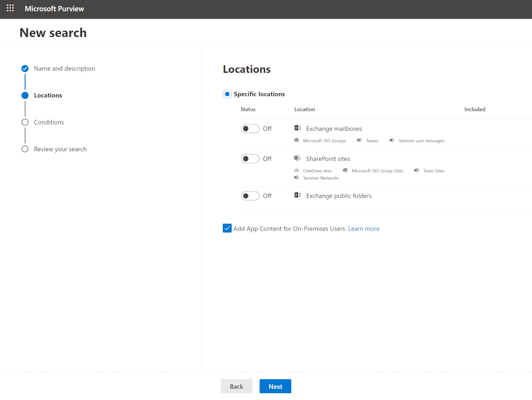Image resolution: width=532 pixels, height=400 pixels.
Task: Uncheck Add App Content for On-Premises Users
Action: [x=227, y=228]
